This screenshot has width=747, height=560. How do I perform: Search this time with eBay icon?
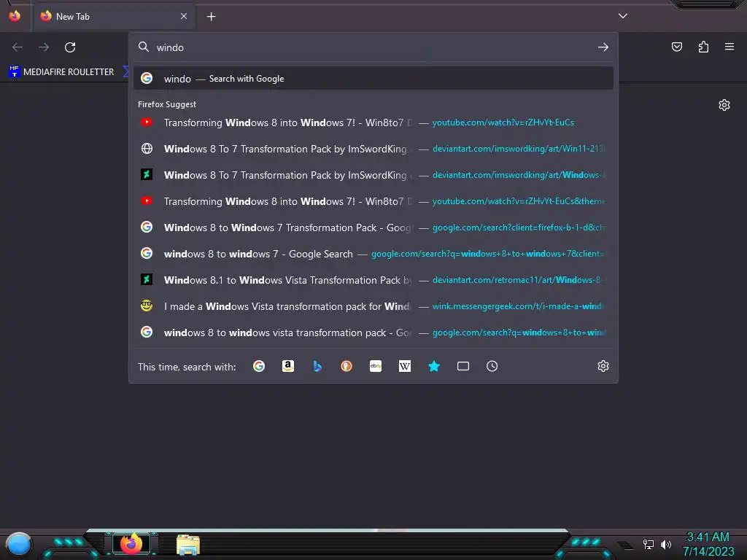point(376,366)
